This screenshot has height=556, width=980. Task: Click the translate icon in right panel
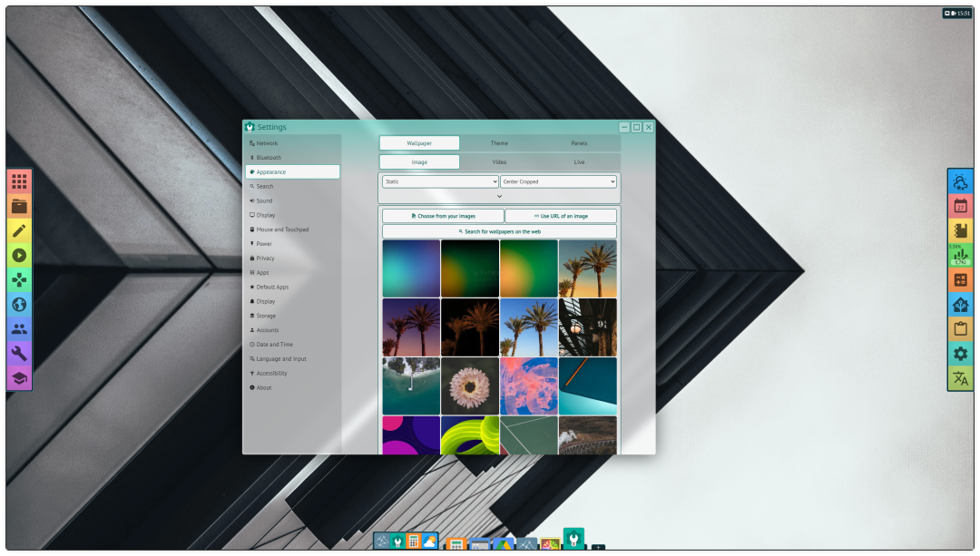(960, 378)
